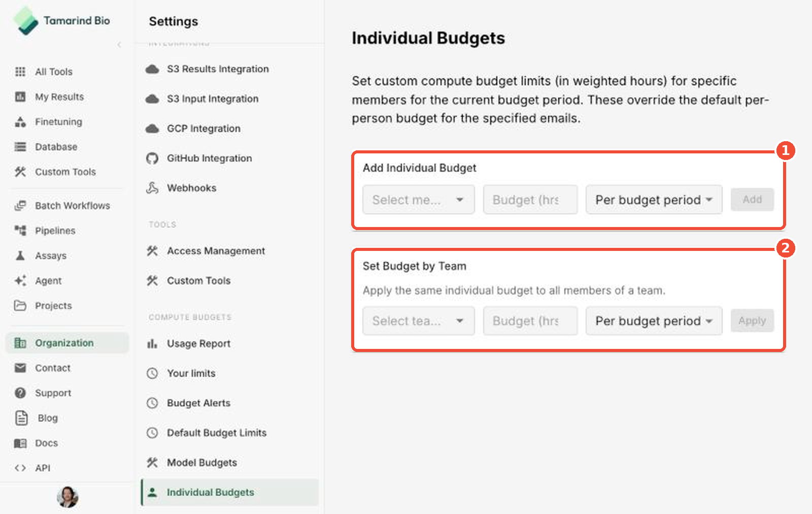Open S3 Input Integration settings

tap(229, 99)
